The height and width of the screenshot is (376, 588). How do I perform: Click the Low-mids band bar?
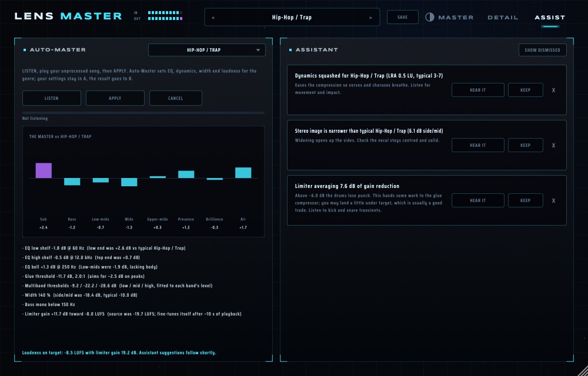(101, 180)
